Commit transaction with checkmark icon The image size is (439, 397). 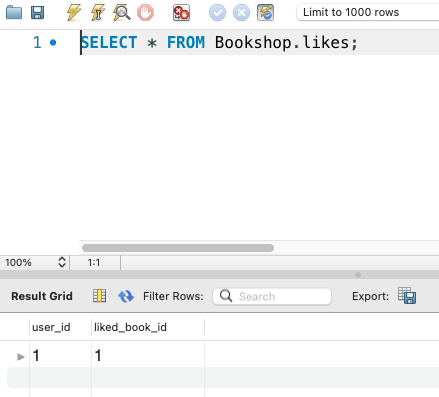click(217, 13)
